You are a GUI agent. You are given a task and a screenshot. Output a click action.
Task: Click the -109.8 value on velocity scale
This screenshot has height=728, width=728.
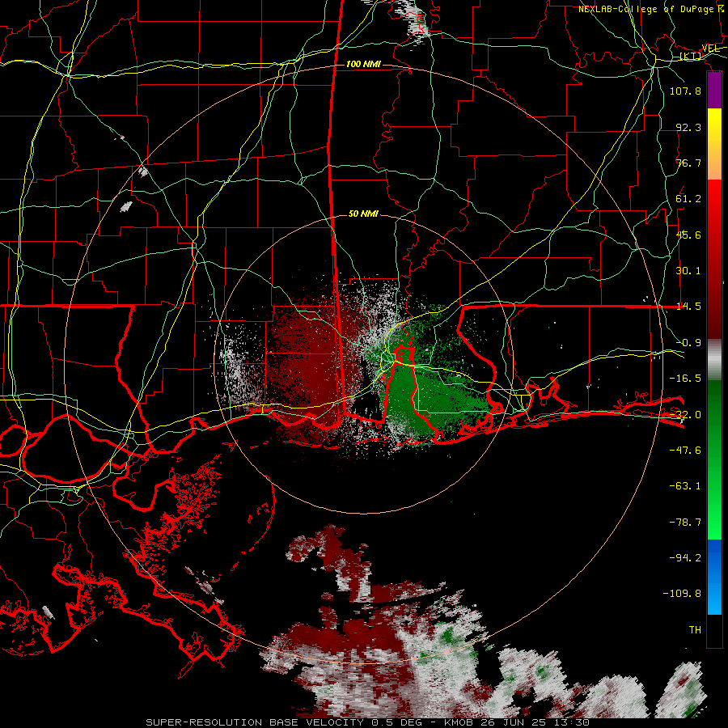click(x=682, y=594)
